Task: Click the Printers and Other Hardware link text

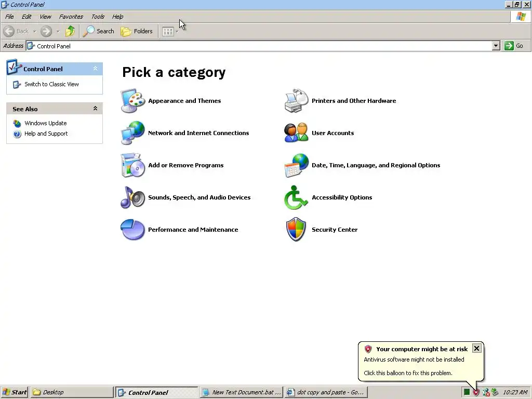Action: pos(354,101)
